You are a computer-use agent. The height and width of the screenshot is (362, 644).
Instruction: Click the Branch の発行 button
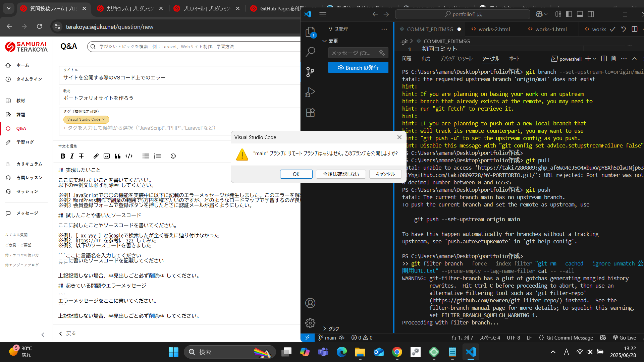pos(358,67)
